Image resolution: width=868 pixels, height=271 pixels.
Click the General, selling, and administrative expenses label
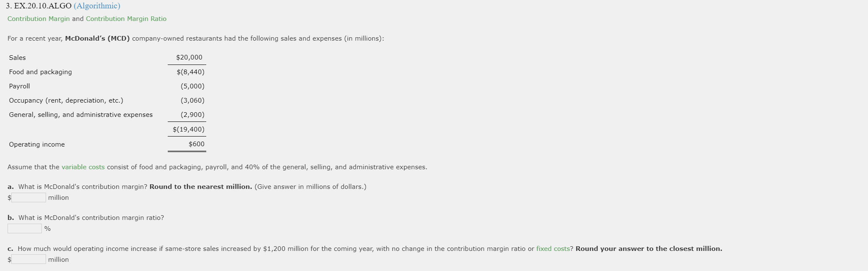click(x=80, y=114)
